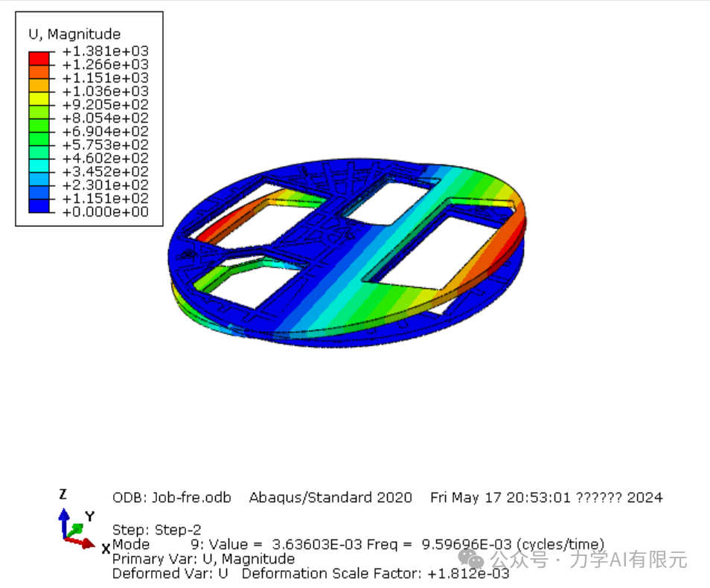Image resolution: width=710 pixels, height=588 pixels.
Task: Click 'Primary Var: U, Magnitude' line
Action: pyautogui.click(x=203, y=558)
